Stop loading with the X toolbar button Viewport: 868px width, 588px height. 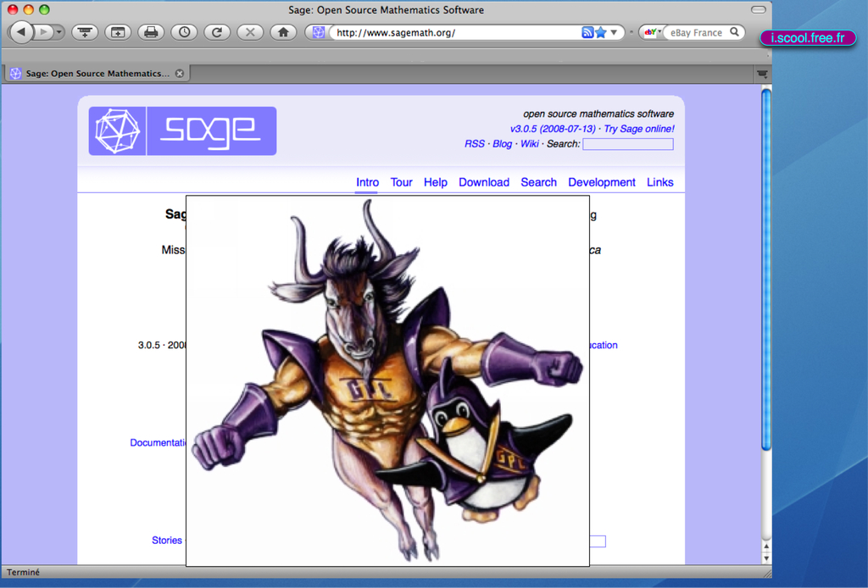pyautogui.click(x=250, y=32)
